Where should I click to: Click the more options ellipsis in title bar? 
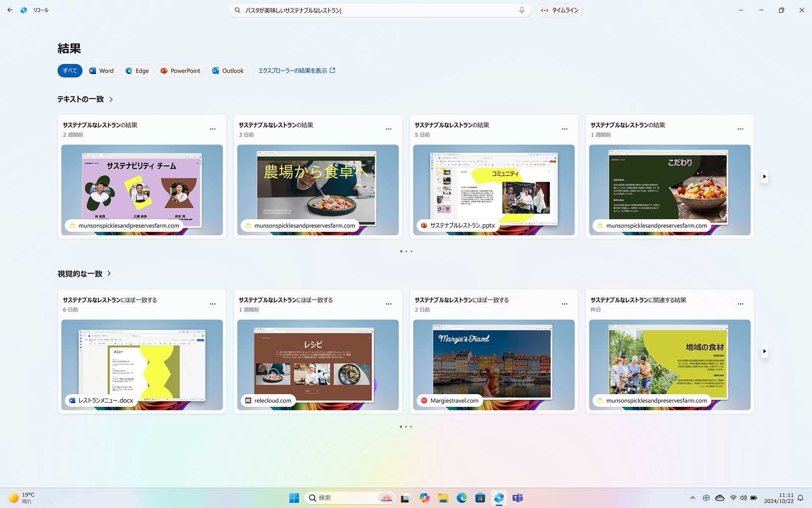click(x=741, y=10)
